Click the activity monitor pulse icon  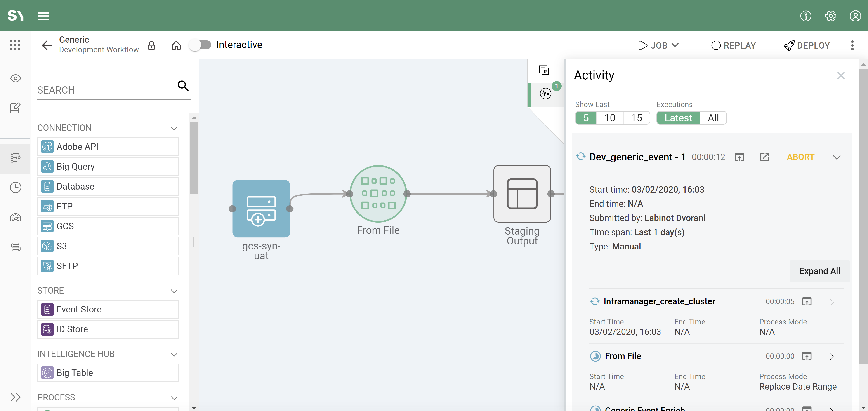coord(545,93)
